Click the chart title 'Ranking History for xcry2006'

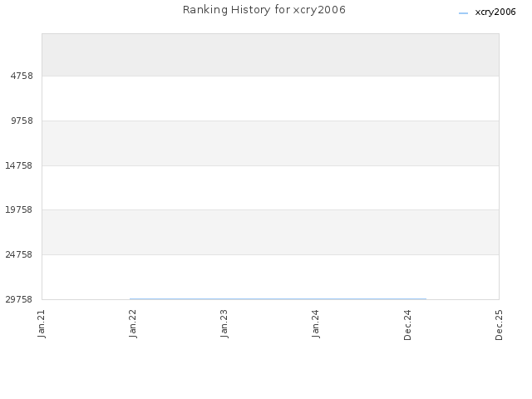click(x=264, y=10)
